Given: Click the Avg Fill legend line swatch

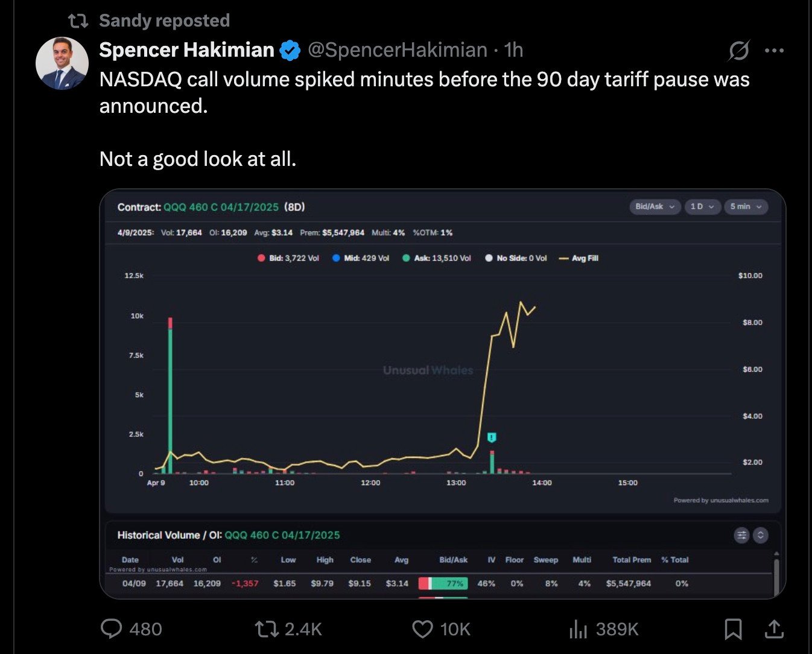Looking at the screenshot, I should (x=564, y=258).
